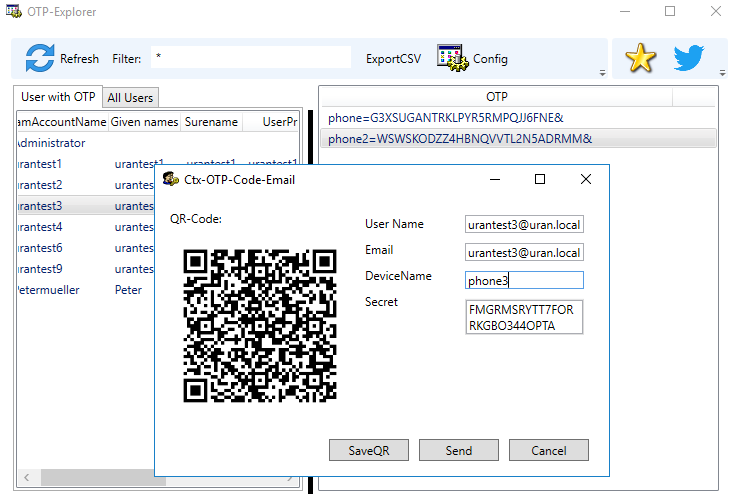Select the urantest4 user row
Image resolution: width=734 pixels, height=494 pixels.
tap(86, 227)
